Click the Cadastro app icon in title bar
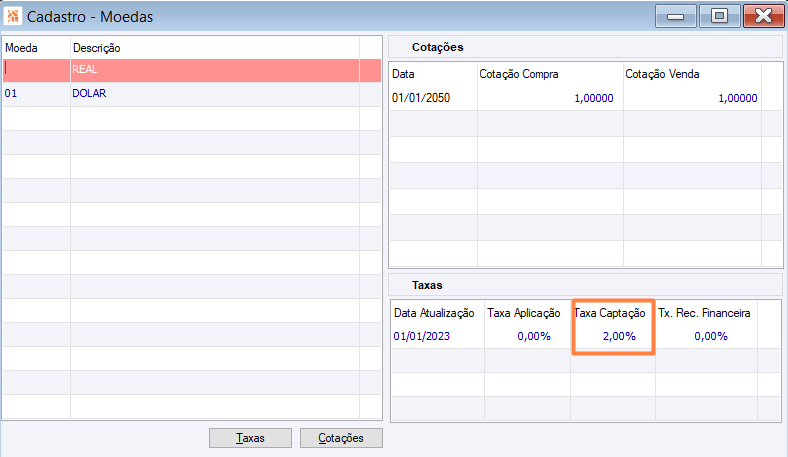Viewport: 788px width, 457px height. [x=13, y=16]
